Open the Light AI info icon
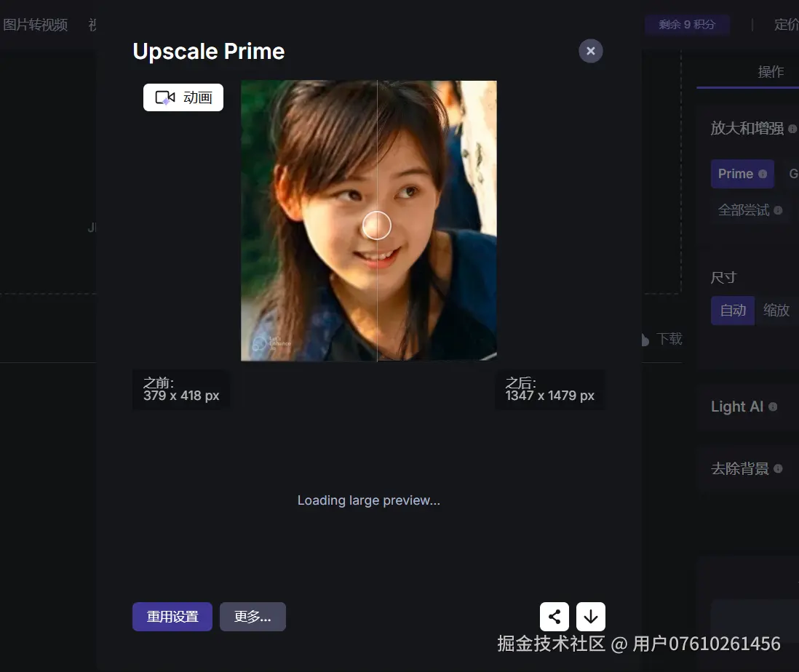The height and width of the screenshot is (672, 799). (x=773, y=407)
